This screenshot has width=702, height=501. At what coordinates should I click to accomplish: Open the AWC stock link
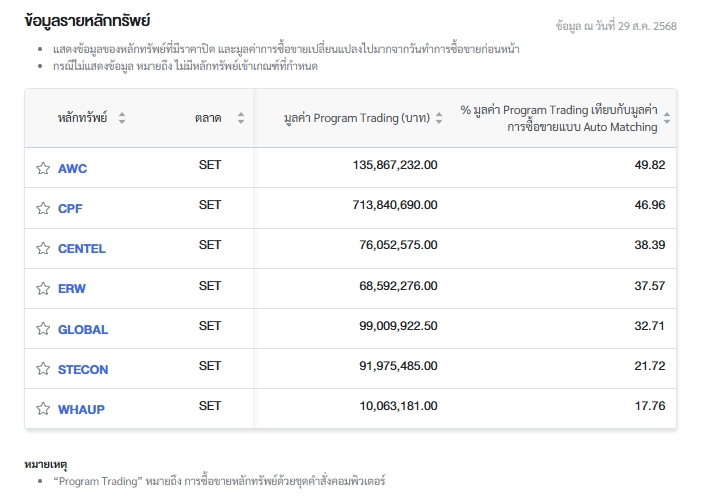[x=73, y=169]
